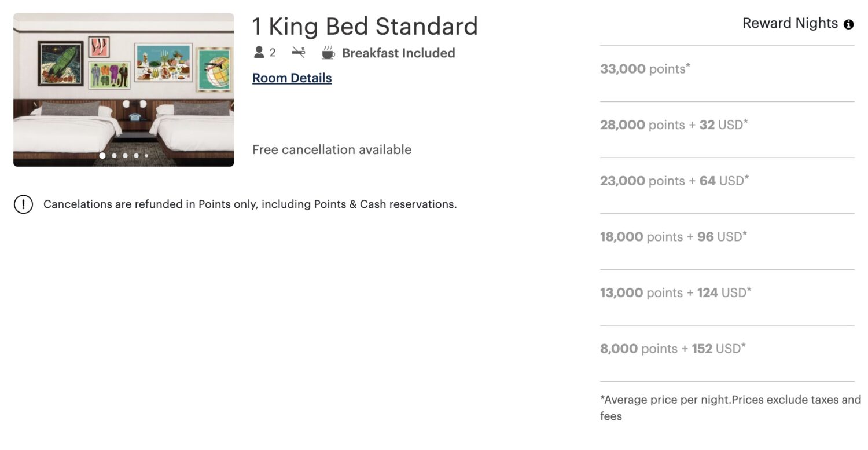The width and height of the screenshot is (868, 450).
Task: Select the 33,000 points reward option
Action: pos(643,68)
